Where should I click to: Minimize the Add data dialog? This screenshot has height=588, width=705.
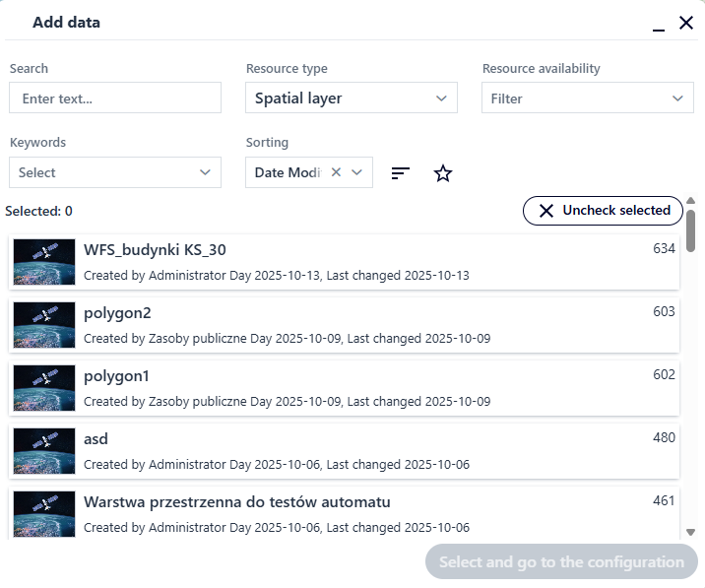point(658,24)
